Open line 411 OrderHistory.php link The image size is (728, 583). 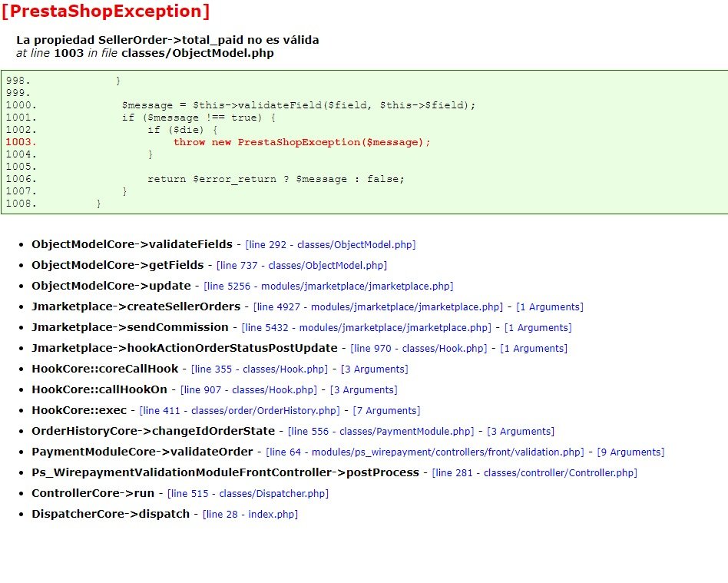click(x=240, y=411)
